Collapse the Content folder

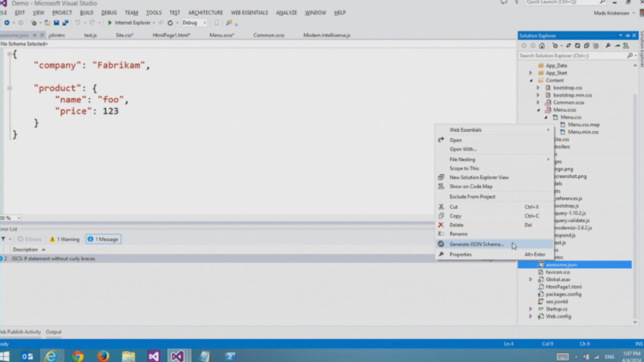[531, 80]
